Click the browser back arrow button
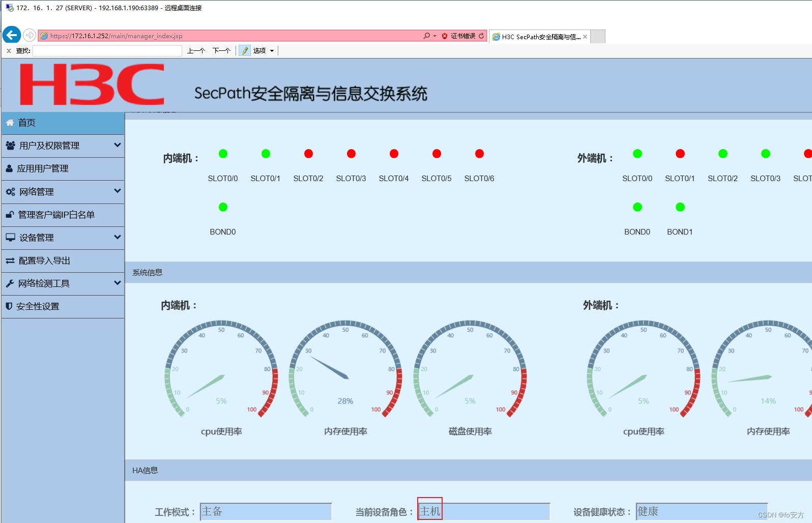Viewport: 812px width, 523px height. 12,35
